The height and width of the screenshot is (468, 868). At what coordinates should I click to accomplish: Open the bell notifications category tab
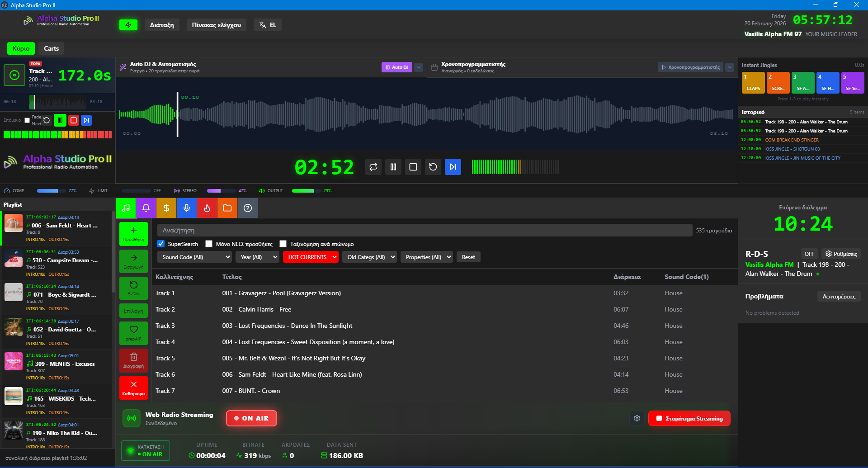(146, 208)
